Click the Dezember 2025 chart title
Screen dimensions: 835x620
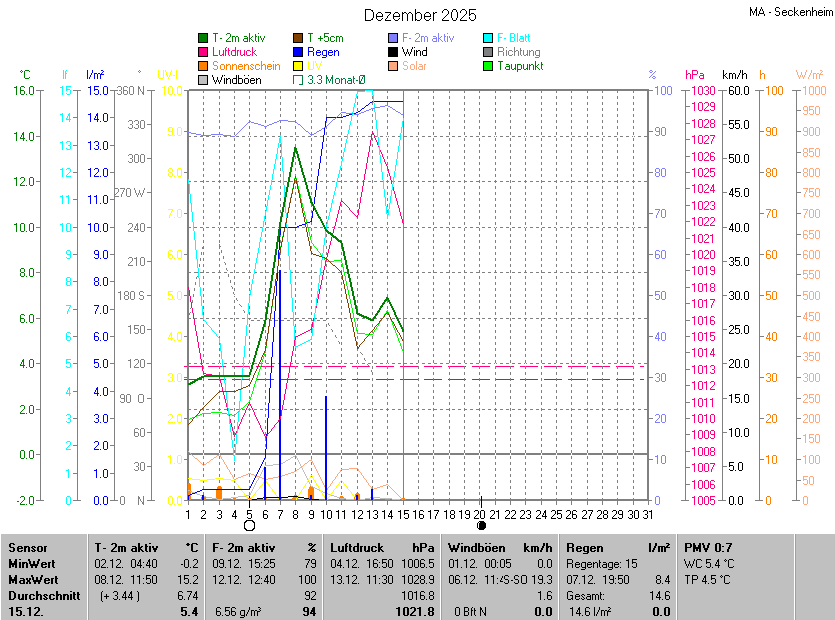click(420, 15)
